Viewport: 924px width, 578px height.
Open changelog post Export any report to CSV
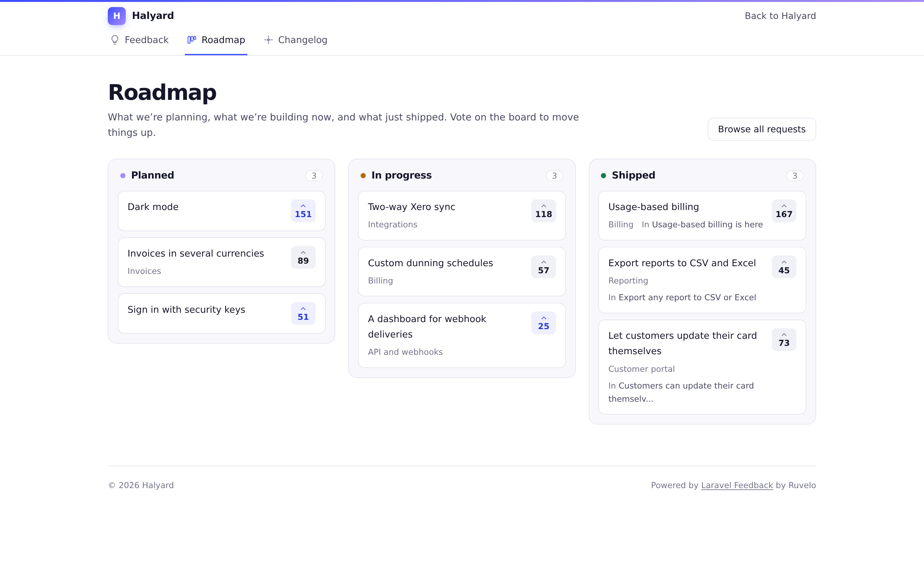pyautogui.click(x=687, y=297)
